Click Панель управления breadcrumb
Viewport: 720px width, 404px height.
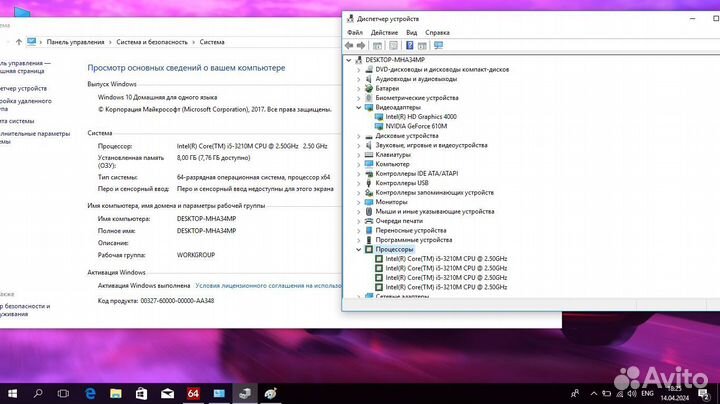coord(75,42)
